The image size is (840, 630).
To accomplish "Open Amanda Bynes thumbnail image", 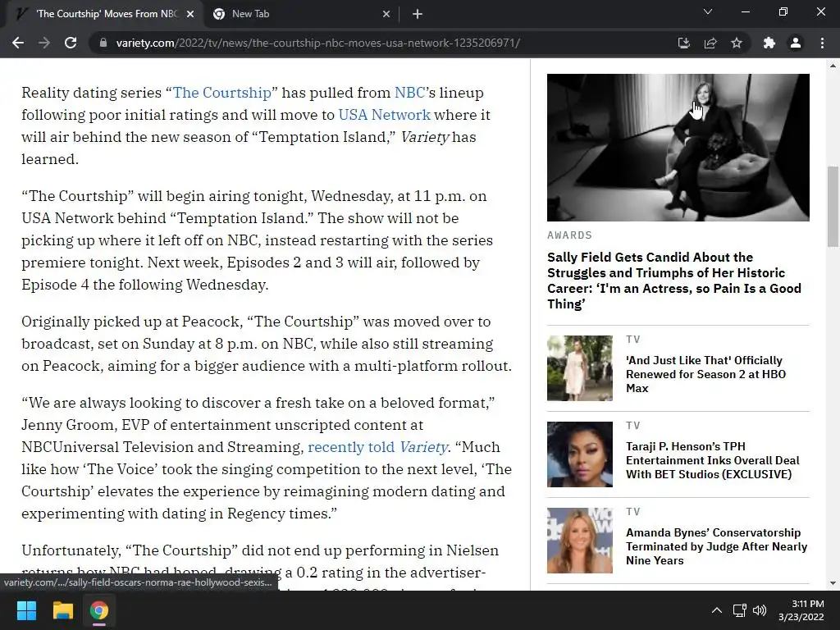I will point(580,541).
